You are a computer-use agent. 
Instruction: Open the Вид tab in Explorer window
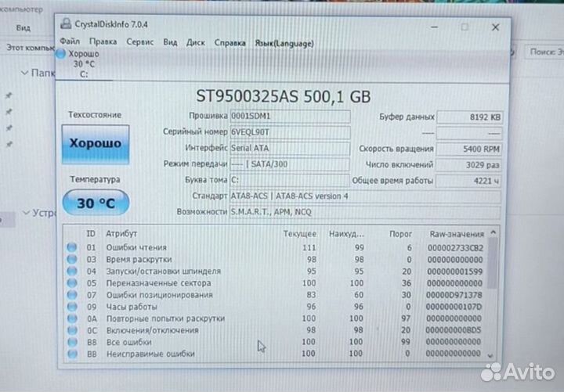point(23,27)
